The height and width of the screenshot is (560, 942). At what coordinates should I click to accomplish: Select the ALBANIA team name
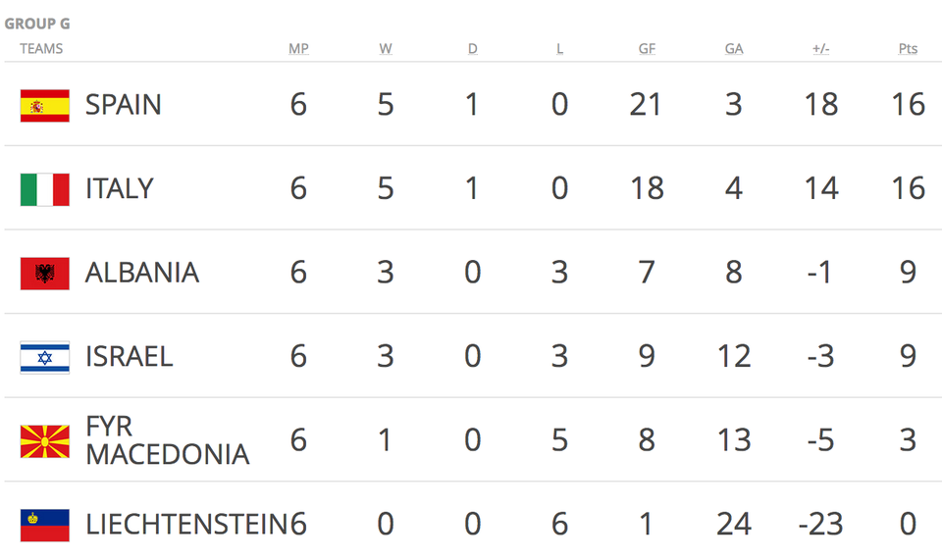tap(141, 273)
